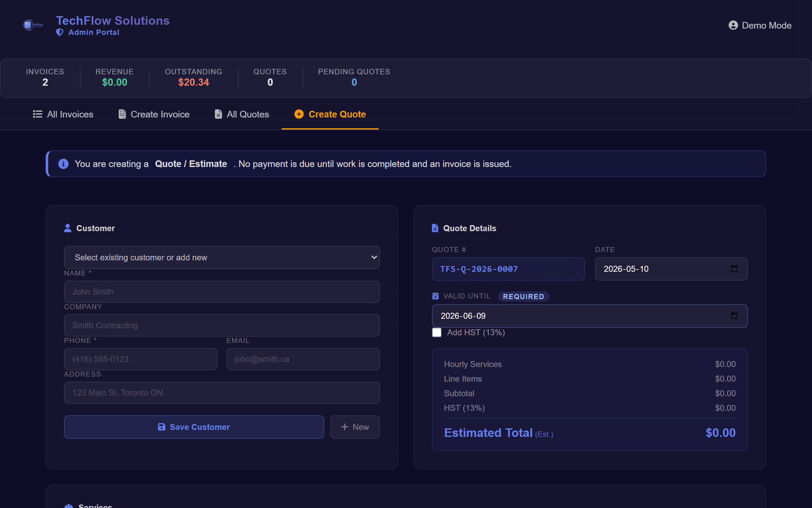This screenshot has height=508, width=812.
Task: Click the HST (13%) summary row
Action: pos(590,408)
